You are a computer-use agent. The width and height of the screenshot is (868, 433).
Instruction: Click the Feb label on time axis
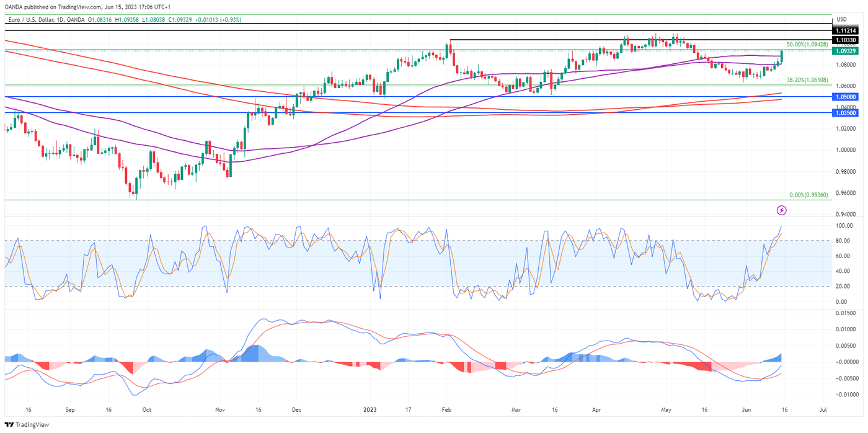(x=446, y=410)
